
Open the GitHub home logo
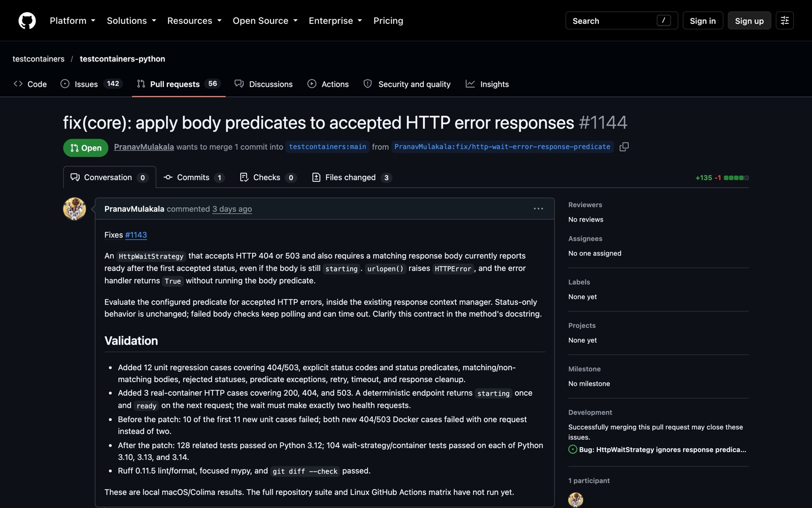[x=27, y=21]
